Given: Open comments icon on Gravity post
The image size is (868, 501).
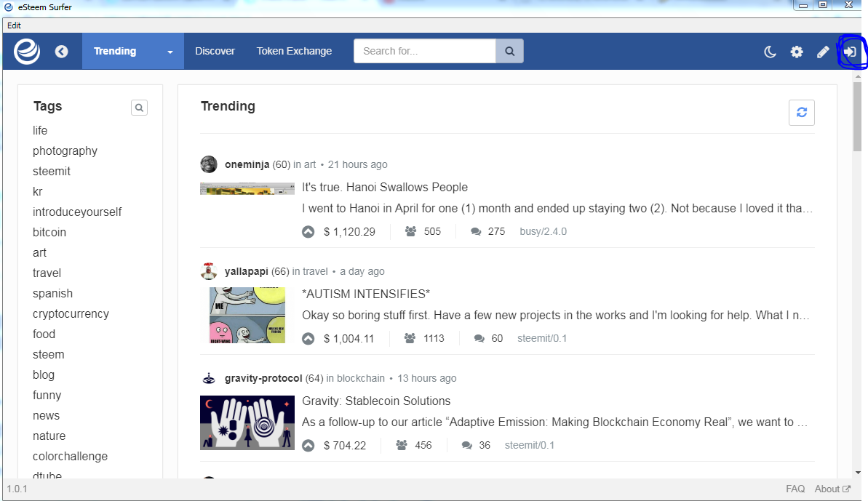Looking at the screenshot, I should [467, 444].
